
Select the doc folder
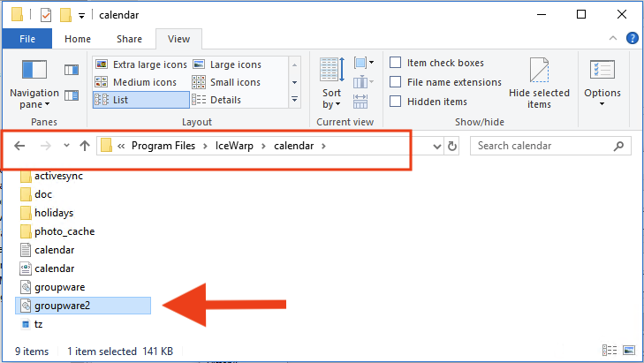click(x=36, y=194)
